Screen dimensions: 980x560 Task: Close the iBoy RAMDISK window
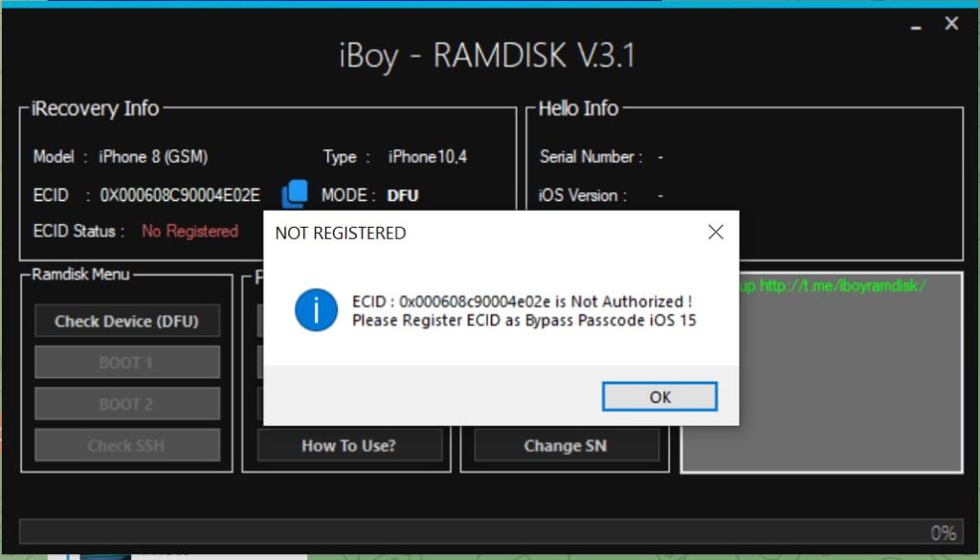[x=951, y=24]
